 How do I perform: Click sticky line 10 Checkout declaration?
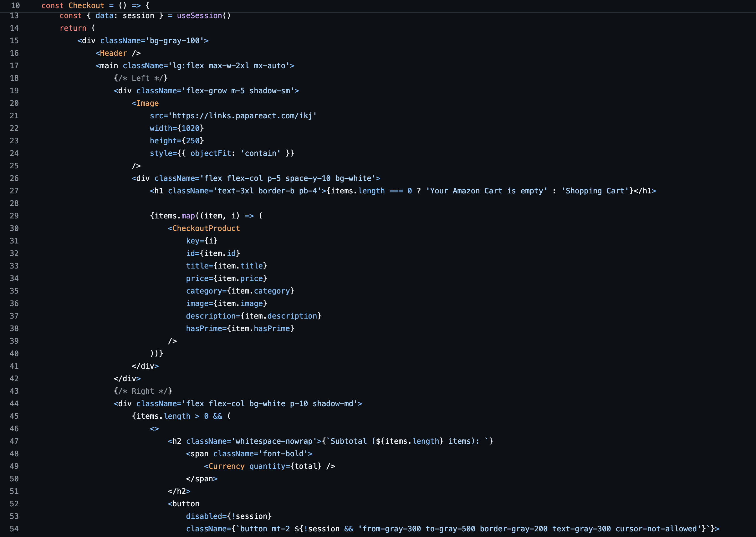(x=86, y=6)
